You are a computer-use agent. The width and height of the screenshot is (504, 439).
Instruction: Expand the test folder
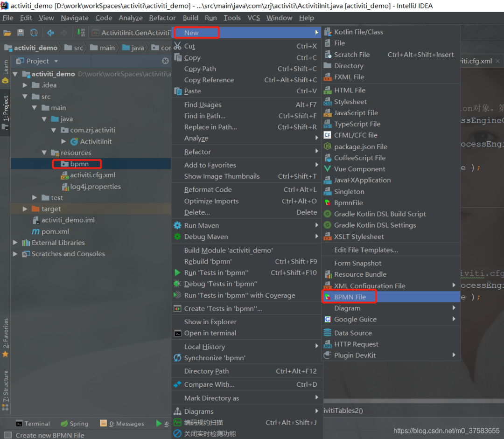point(35,197)
